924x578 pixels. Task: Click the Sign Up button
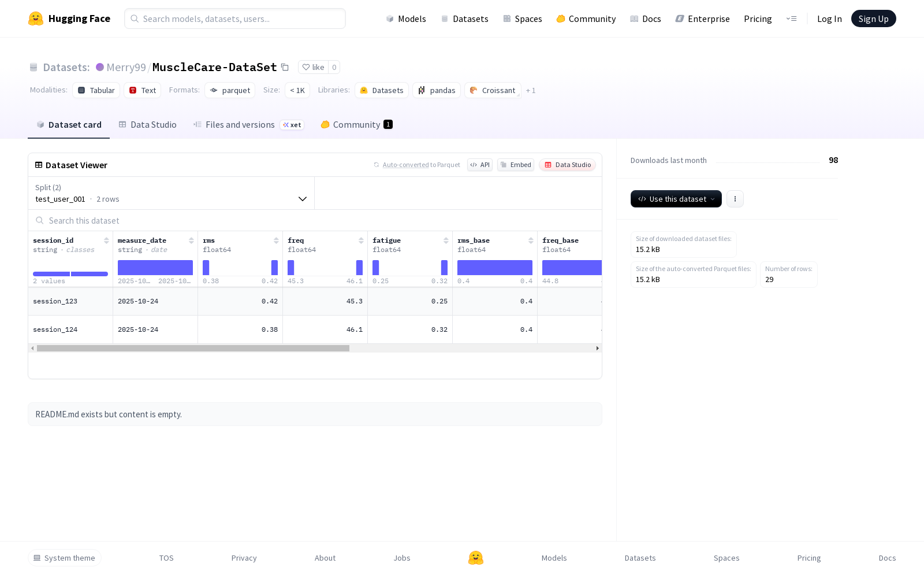point(873,18)
